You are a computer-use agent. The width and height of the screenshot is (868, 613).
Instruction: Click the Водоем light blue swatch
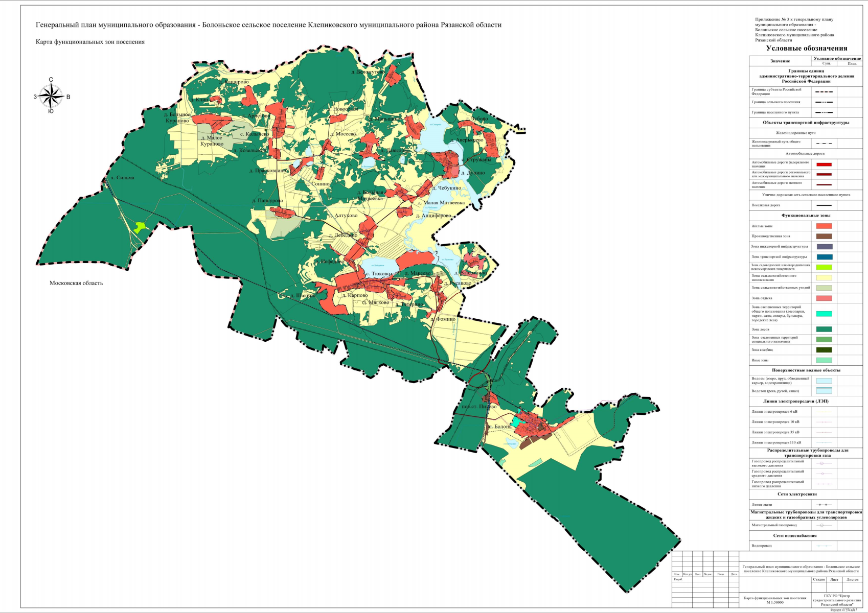click(824, 381)
